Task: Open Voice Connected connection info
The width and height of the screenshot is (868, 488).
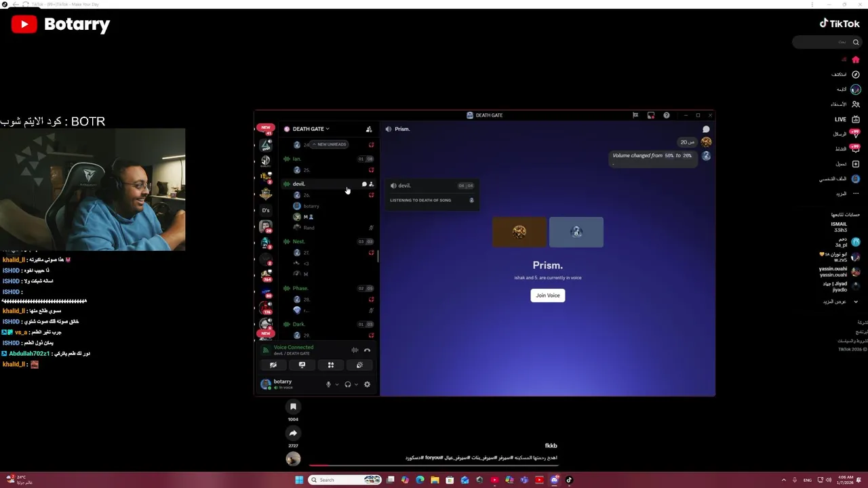Action: coord(294,348)
